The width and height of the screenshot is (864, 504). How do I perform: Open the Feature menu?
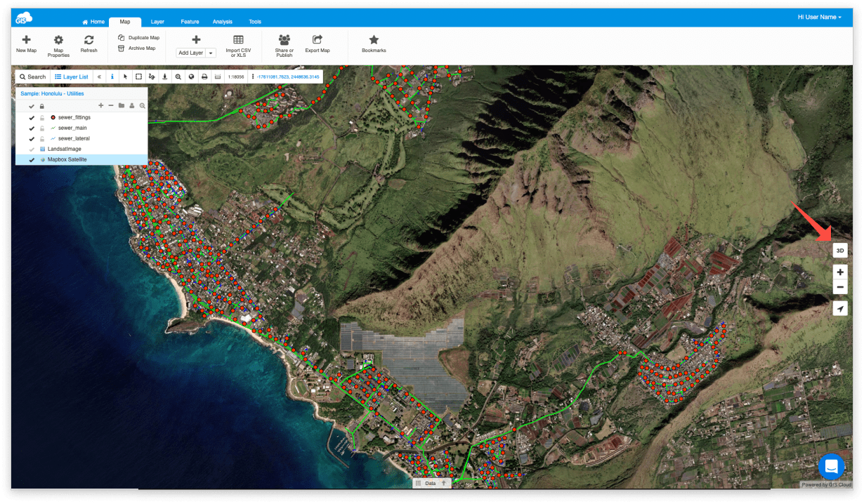point(190,21)
